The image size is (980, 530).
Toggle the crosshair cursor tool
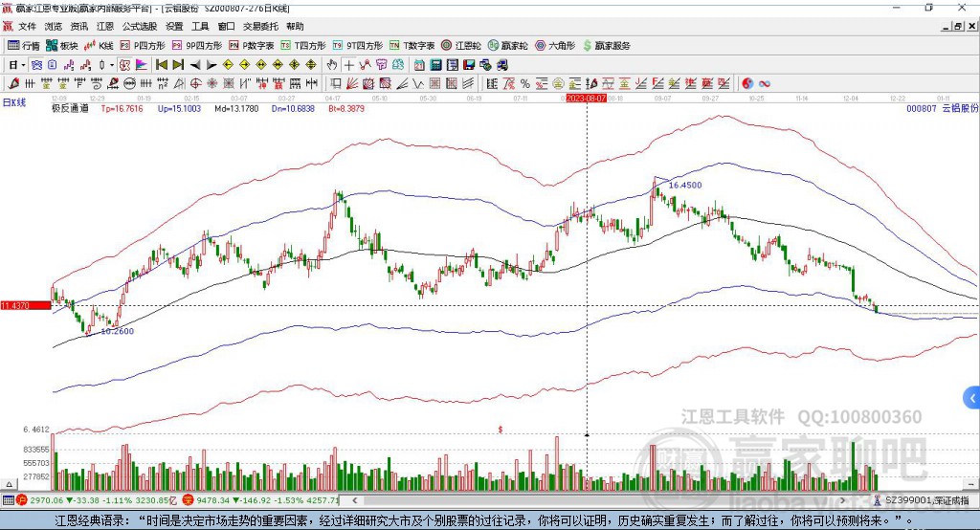348,65
